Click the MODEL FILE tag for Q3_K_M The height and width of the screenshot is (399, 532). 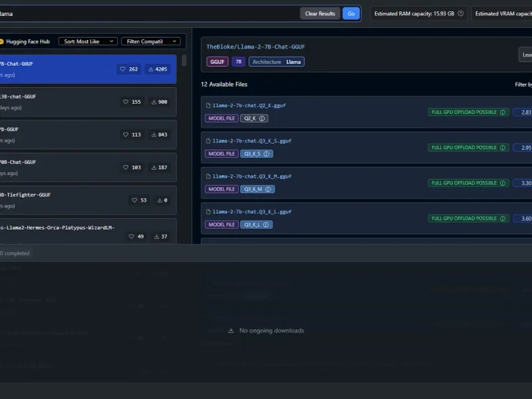221,190
